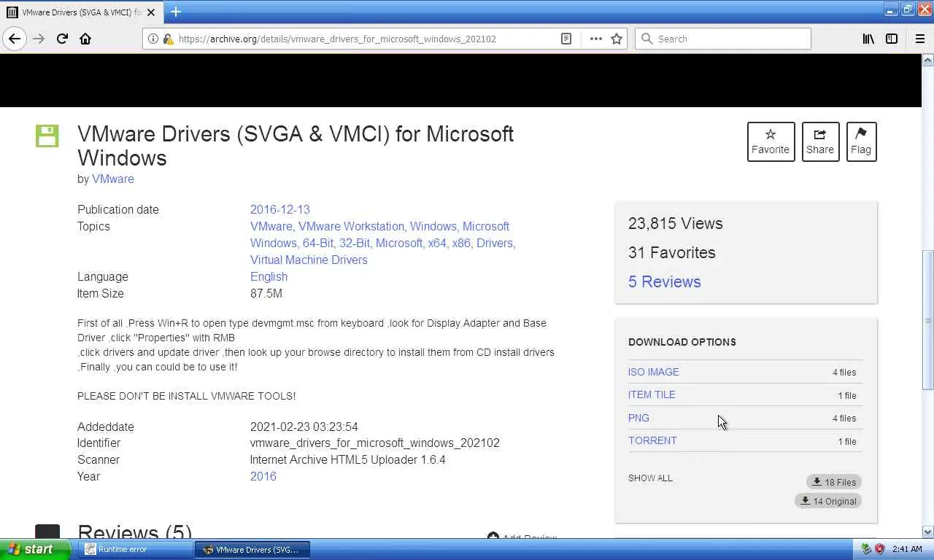Click the red shield security tray icon
This screenshot has height=560, width=934.
coord(879,549)
